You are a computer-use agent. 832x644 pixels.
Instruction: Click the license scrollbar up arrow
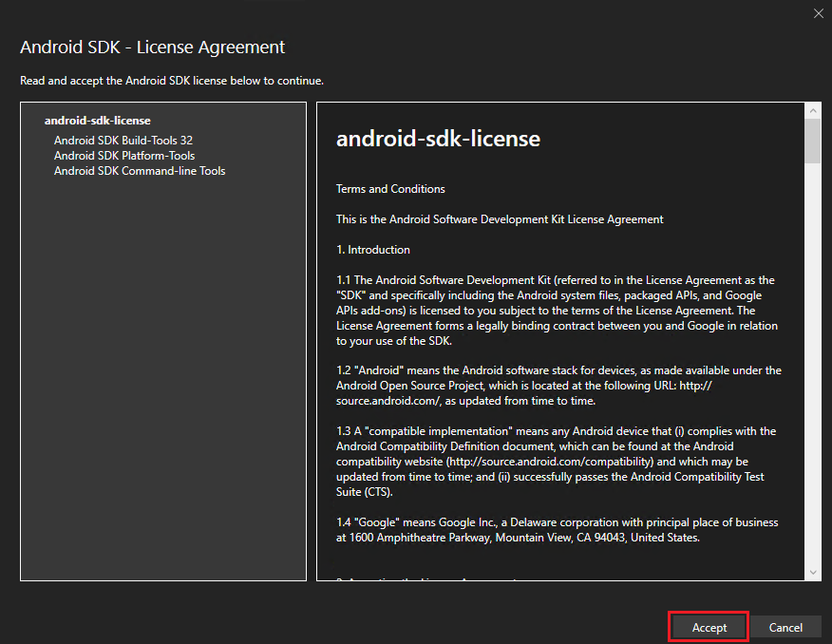(813, 110)
